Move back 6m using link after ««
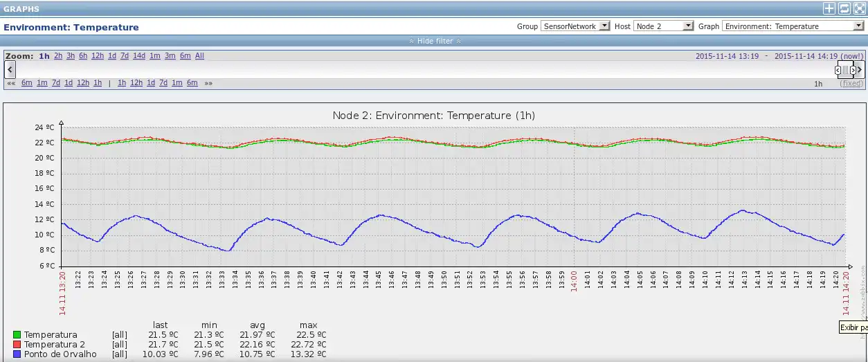Screen dimensions: 868x362 [27, 83]
